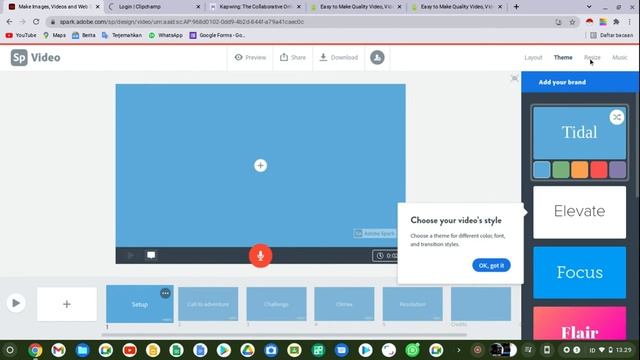Open the speaker notes icon
Viewport: 640px width, 360px height.
(151, 256)
